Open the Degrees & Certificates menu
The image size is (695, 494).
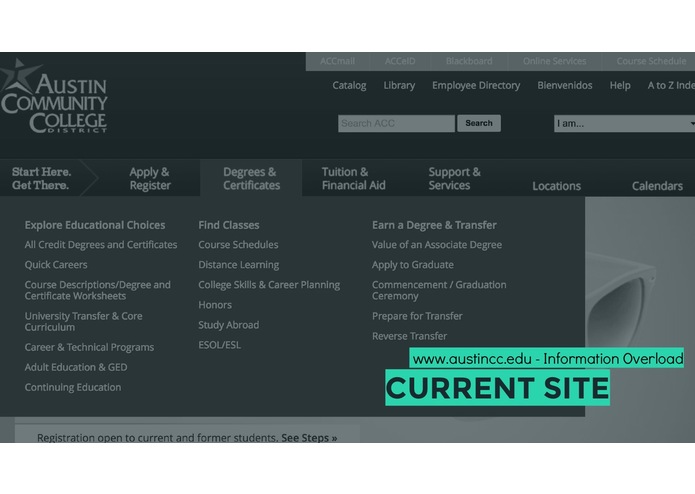[251, 179]
